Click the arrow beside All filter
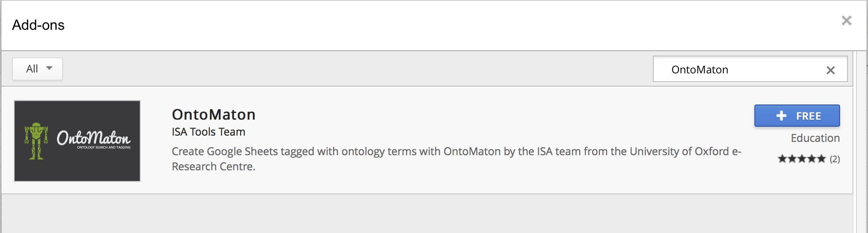 point(49,68)
